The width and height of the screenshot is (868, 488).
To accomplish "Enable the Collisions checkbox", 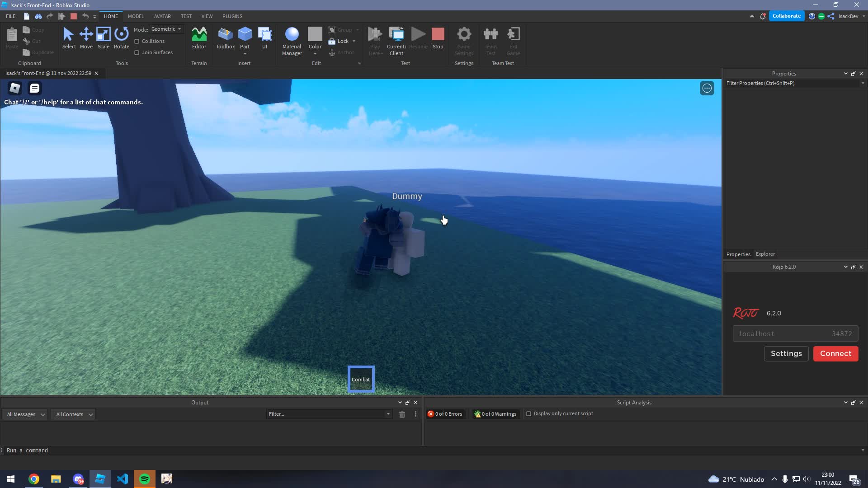I will (x=137, y=41).
